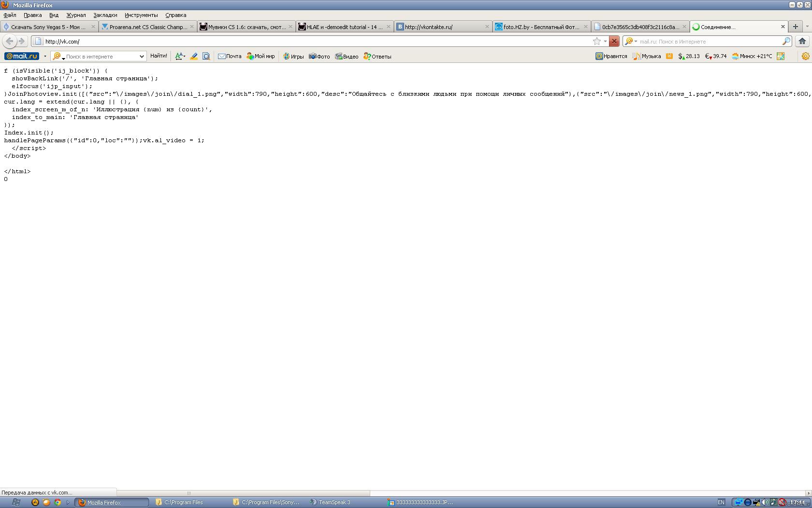Close the Соединение... tab
The image size is (812, 508).
pyautogui.click(x=783, y=27)
